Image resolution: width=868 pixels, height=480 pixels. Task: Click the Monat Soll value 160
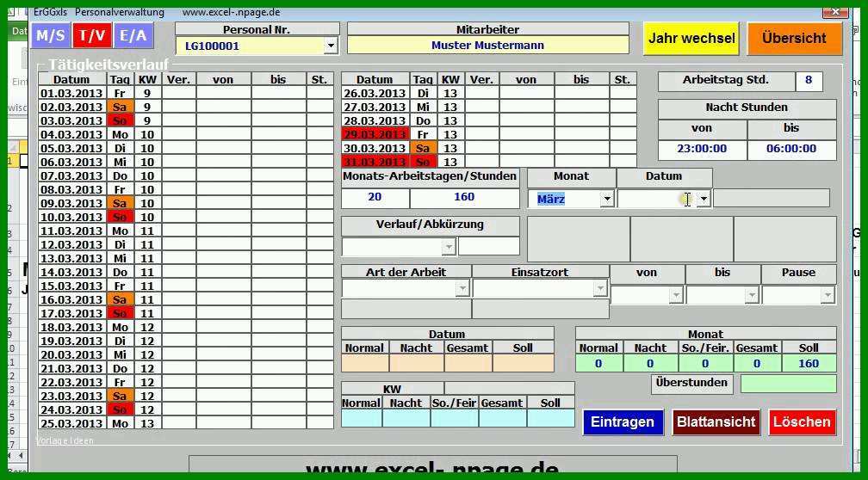[x=809, y=363]
